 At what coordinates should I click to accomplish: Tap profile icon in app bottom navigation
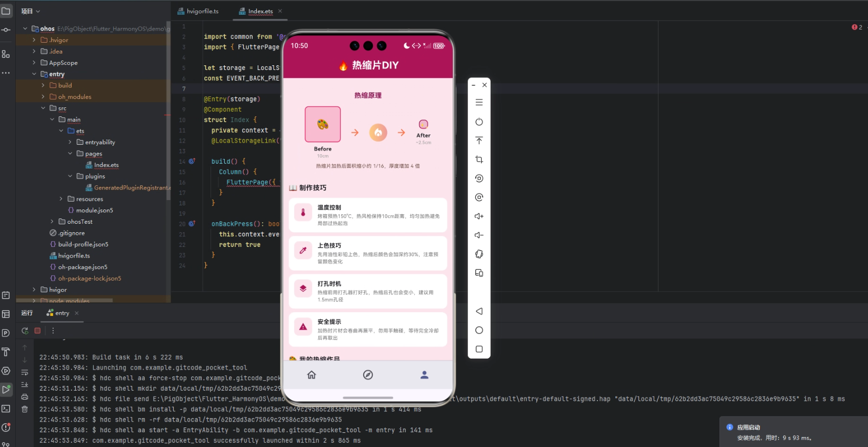click(x=424, y=375)
